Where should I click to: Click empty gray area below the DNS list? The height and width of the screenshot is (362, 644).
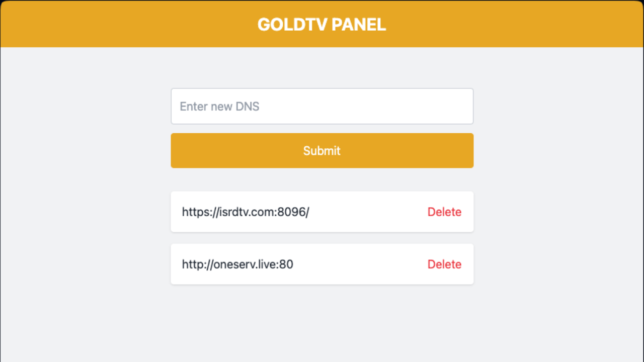(322, 324)
